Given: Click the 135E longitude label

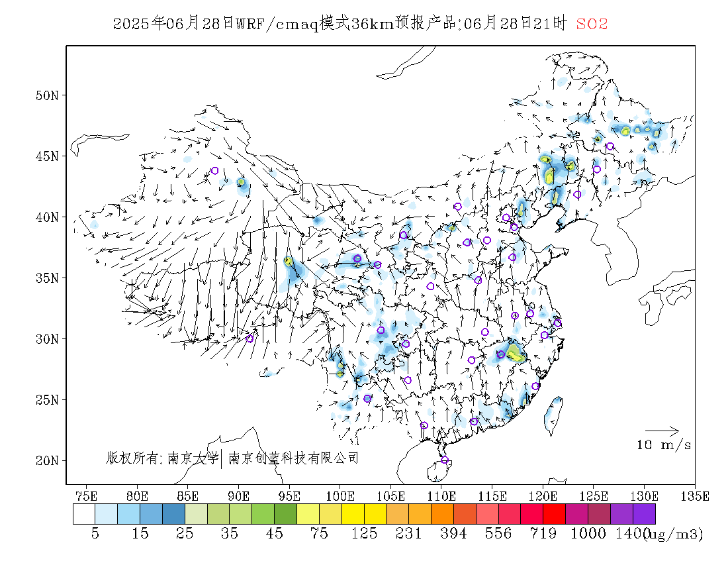Looking at the screenshot, I should 695,497.
